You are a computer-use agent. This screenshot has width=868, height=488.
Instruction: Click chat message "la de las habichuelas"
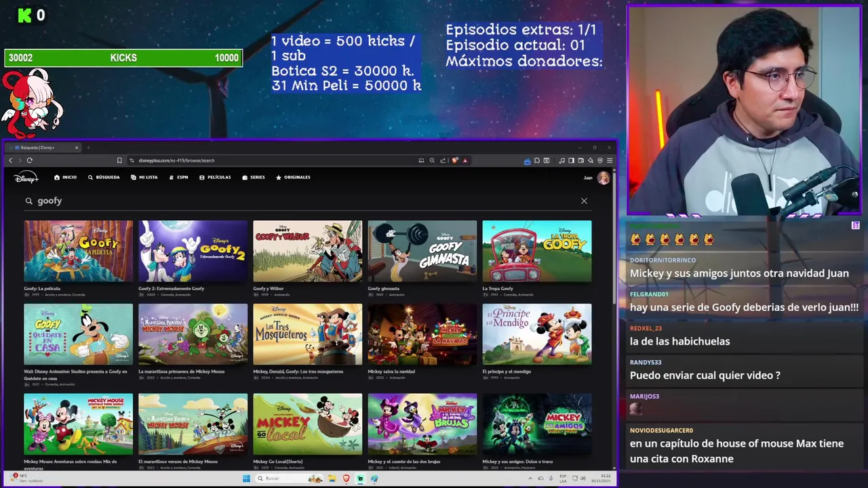point(680,341)
